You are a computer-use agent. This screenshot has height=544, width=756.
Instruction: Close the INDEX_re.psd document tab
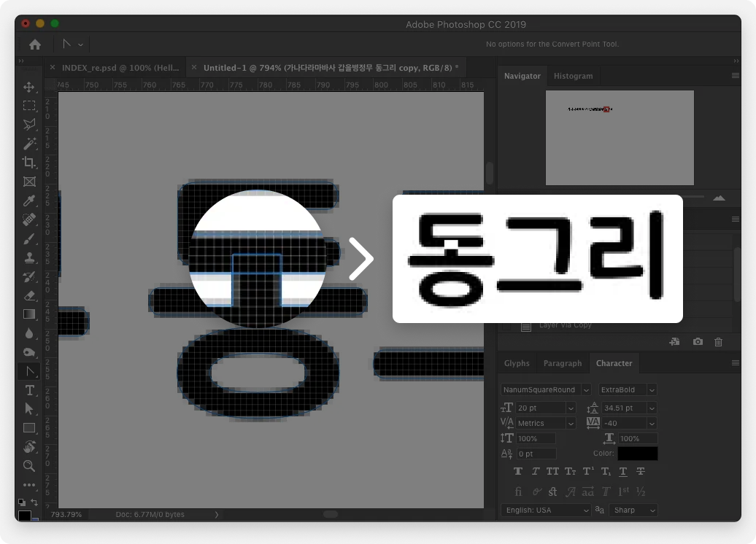[52, 68]
